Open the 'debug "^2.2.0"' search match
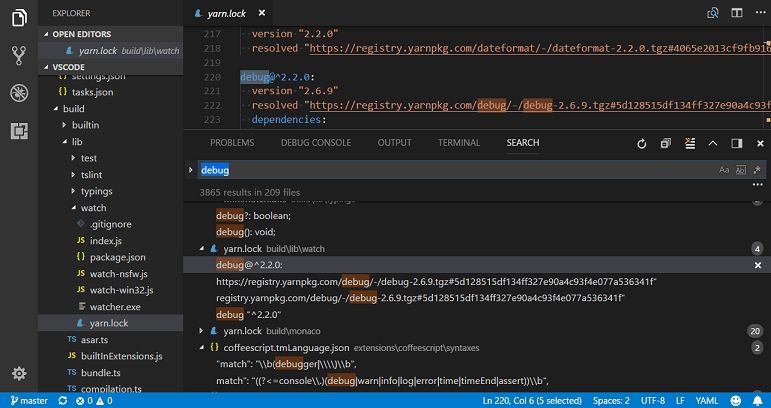The width and height of the screenshot is (771, 408). click(x=248, y=315)
